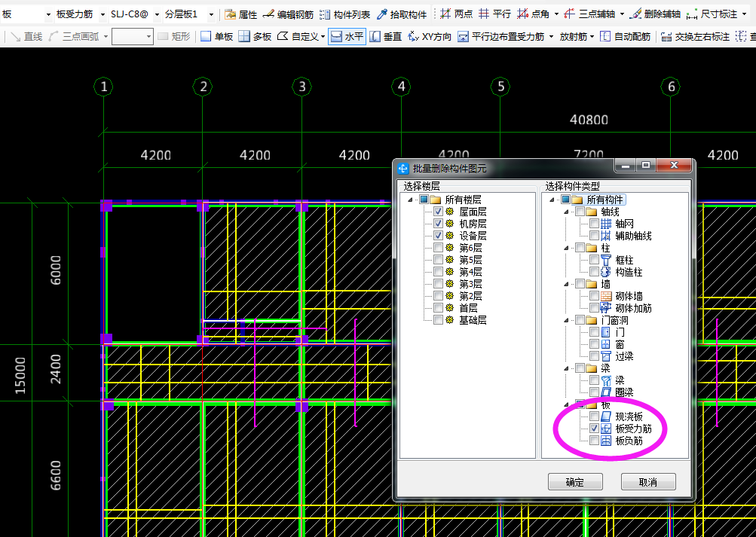
Task: Check the 过梁 component checkbox
Action: pyautogui.click(x=595, y=356)
